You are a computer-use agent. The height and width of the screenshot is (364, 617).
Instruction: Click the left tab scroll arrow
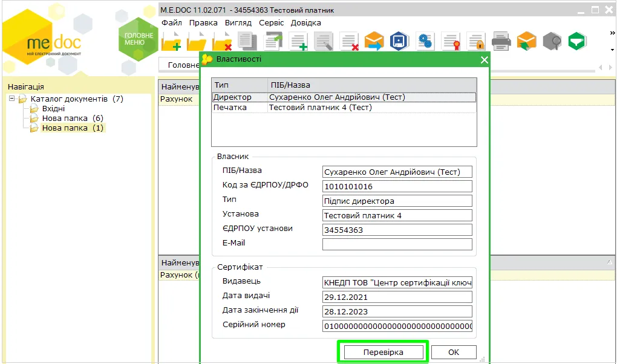[x=601, y=67]
